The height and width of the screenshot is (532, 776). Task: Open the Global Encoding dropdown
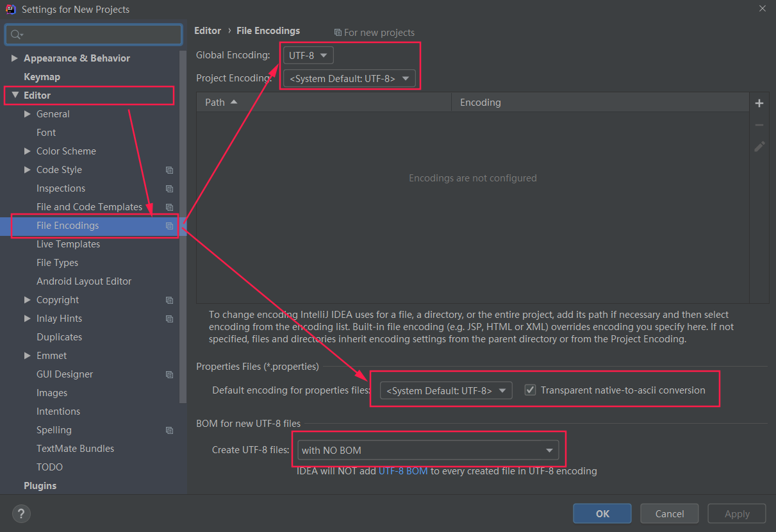[308, 55]
